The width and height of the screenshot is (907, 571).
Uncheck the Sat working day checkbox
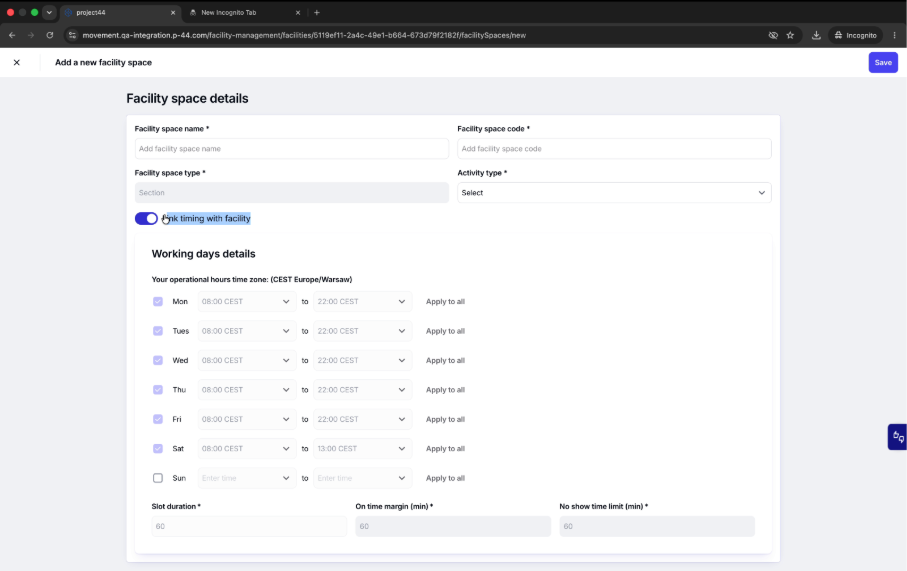[158, 448]
